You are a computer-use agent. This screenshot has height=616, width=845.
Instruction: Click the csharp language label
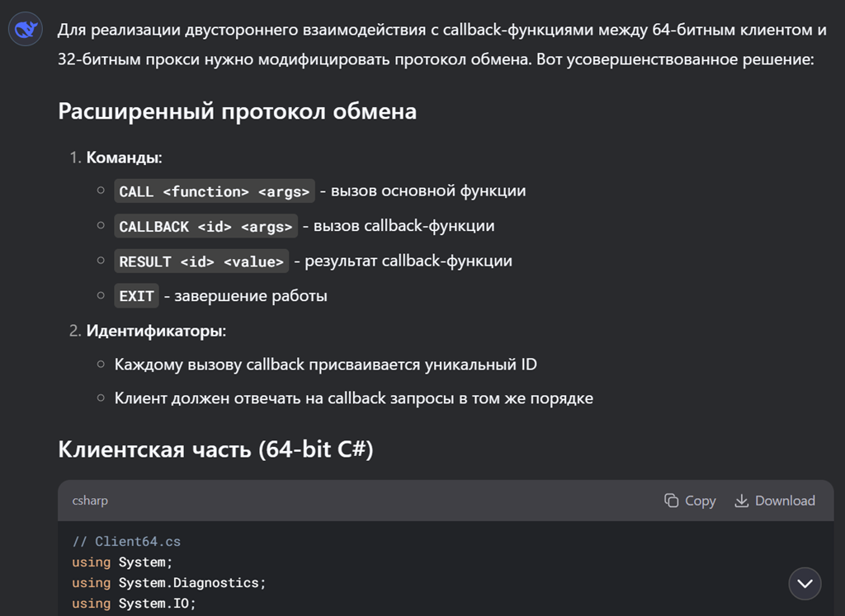pos(90,501)
